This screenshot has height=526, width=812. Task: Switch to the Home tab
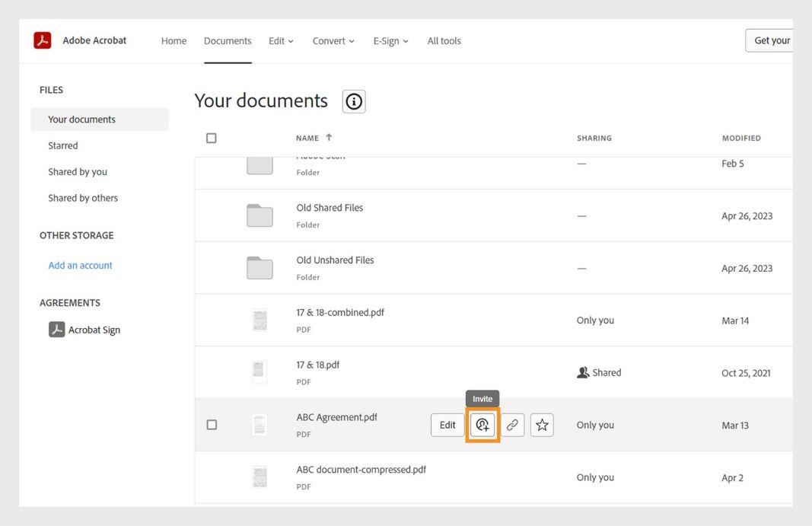pyautogui.click(x=174, y=40)
